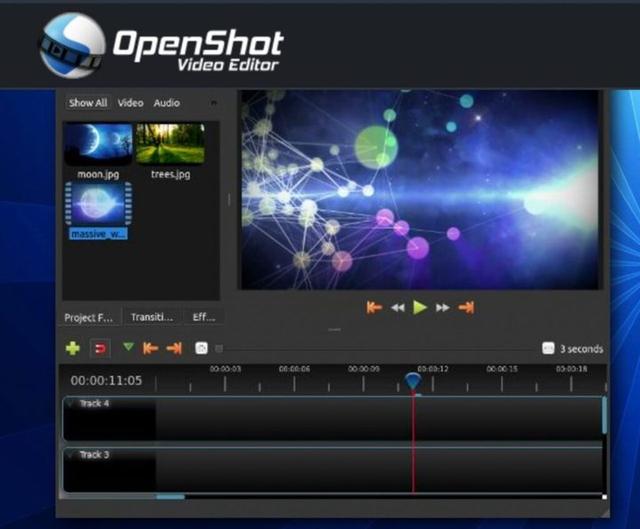Click the blue playhead marker on the ruler
This screenshot has height=529, width=640.
pyautogui.click(x=413, y=381)
